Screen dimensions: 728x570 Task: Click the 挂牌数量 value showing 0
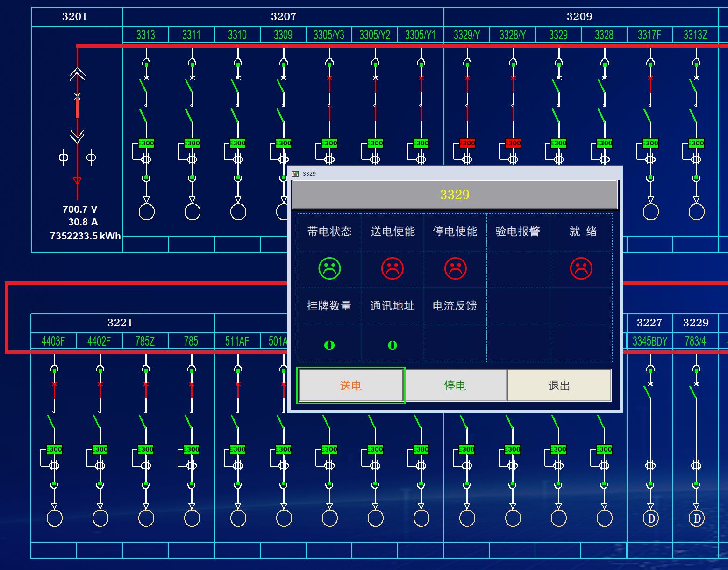[x=329, y=345]
